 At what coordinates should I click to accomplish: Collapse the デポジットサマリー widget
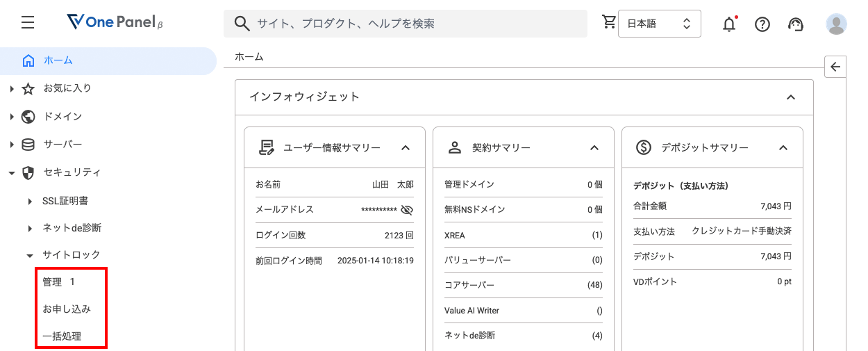pos(783,147)
